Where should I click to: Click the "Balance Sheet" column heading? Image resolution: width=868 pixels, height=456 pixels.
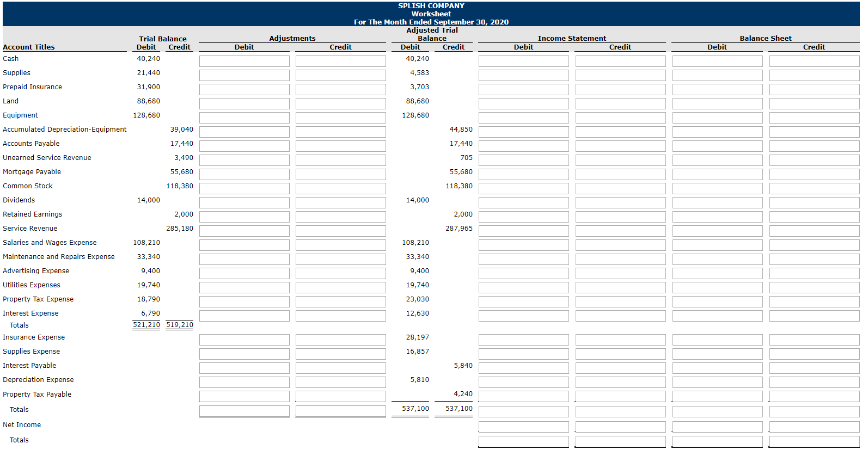pyautogui.click(x=766, y=39)
